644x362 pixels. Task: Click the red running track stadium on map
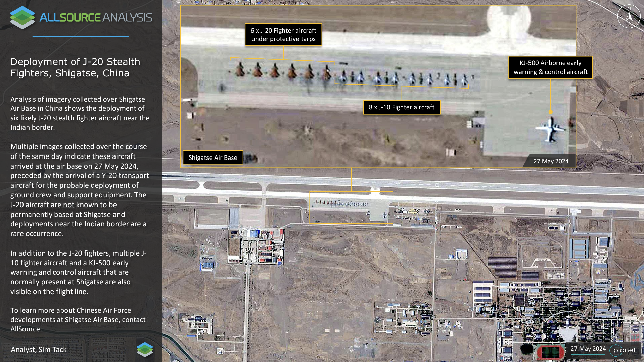[551, 352]
